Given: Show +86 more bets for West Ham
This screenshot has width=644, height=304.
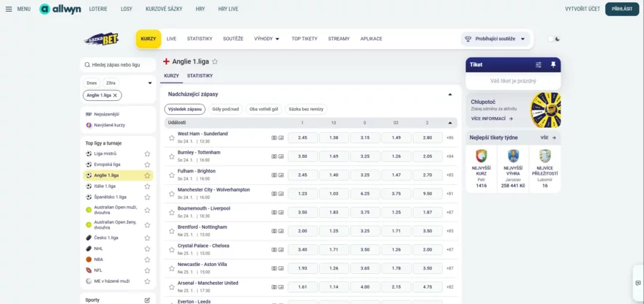Looking at the screenshot, I should coord(450,138).
